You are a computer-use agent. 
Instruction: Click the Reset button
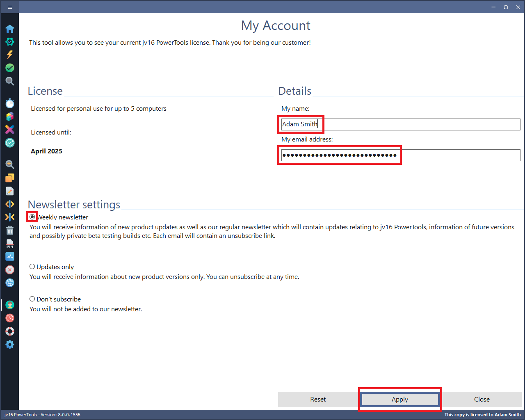pos(318,399)
